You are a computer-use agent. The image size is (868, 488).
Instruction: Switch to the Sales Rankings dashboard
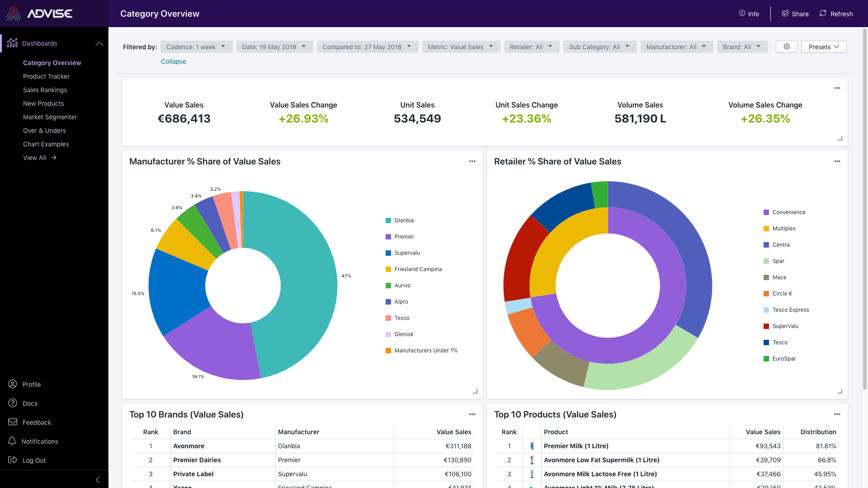pos(45,90)
